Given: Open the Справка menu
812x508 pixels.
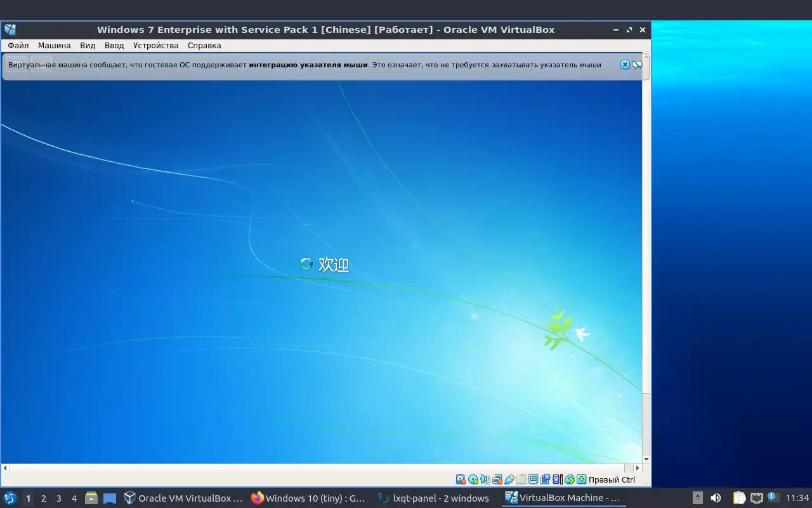Looking at the screenshot, I should pos(204,46).
